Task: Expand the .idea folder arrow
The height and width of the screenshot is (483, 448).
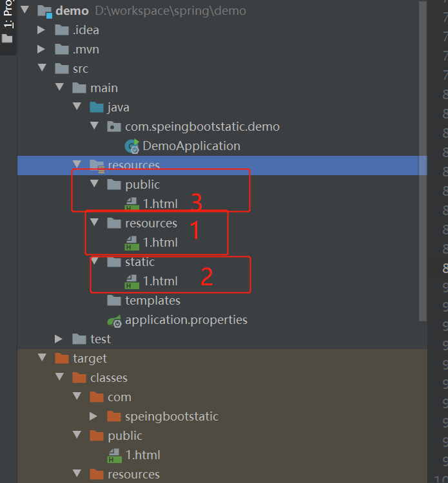Action: coord(41,30)
